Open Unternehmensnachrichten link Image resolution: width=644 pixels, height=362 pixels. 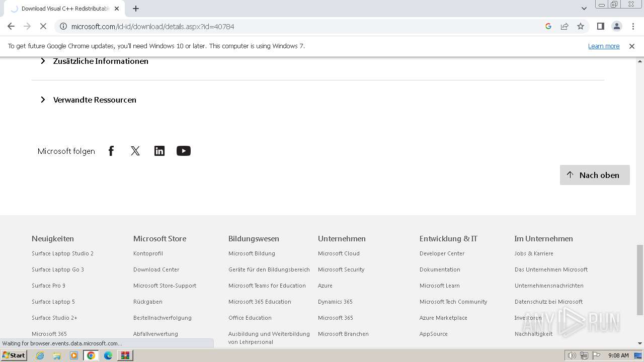point(549,286)
